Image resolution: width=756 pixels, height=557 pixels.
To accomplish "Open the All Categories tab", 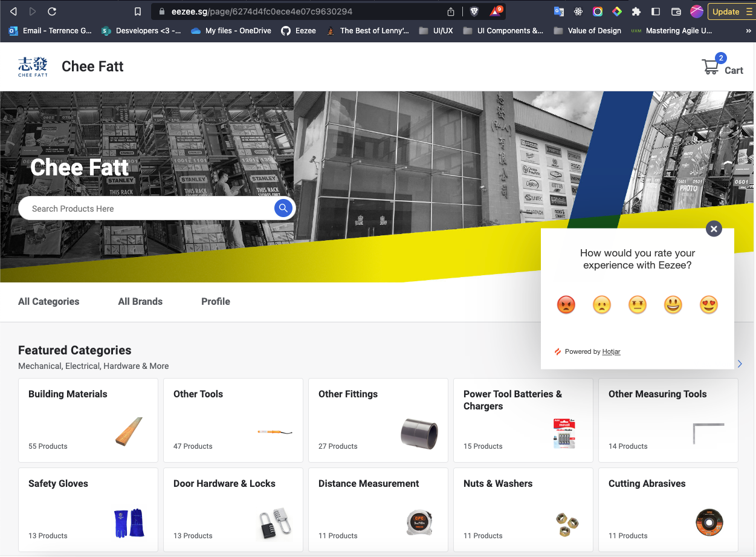I will pyautogui.click(x=48, y=301).
